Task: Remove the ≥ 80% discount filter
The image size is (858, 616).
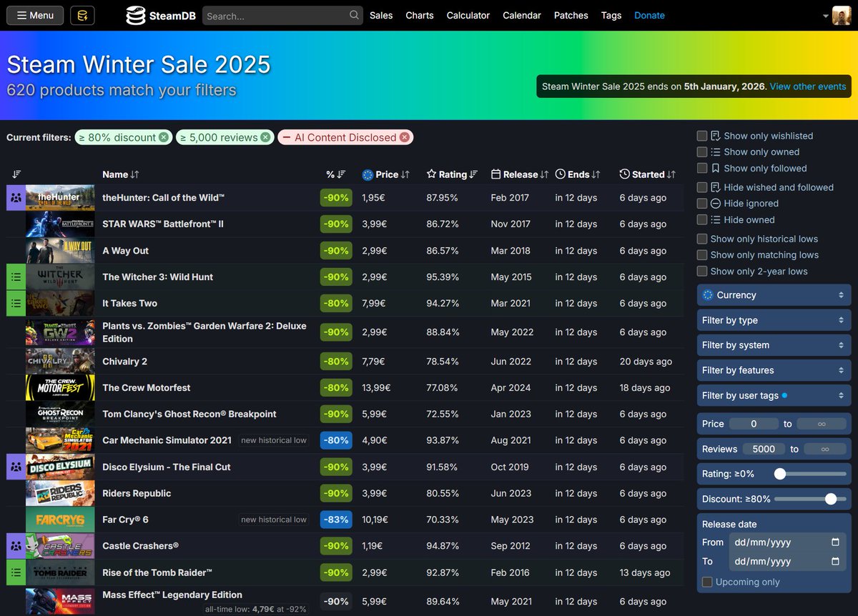Action: click(x=164, y=137)
